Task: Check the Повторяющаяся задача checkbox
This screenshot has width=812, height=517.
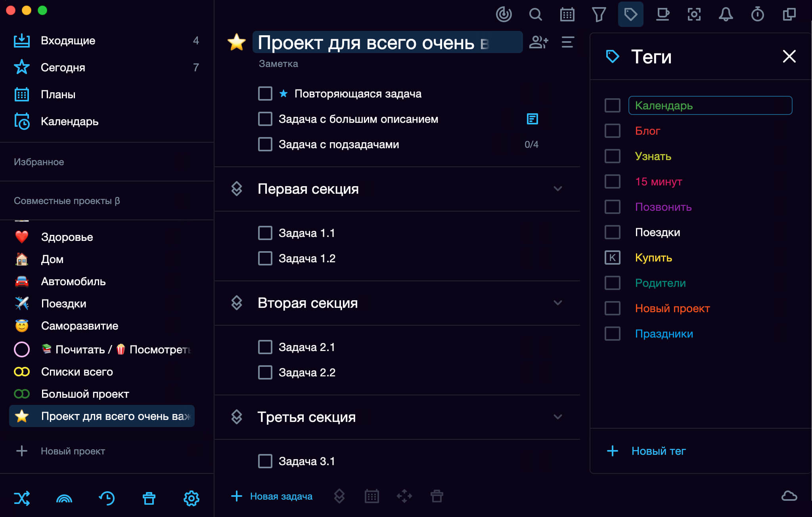Action: pos(265,93)
